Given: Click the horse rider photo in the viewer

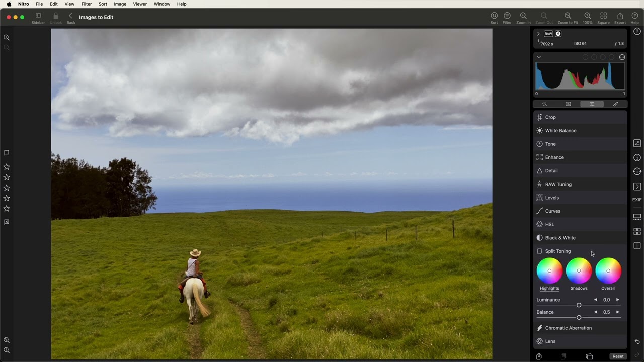Looking at the screenshot, I should coord(272,194).
